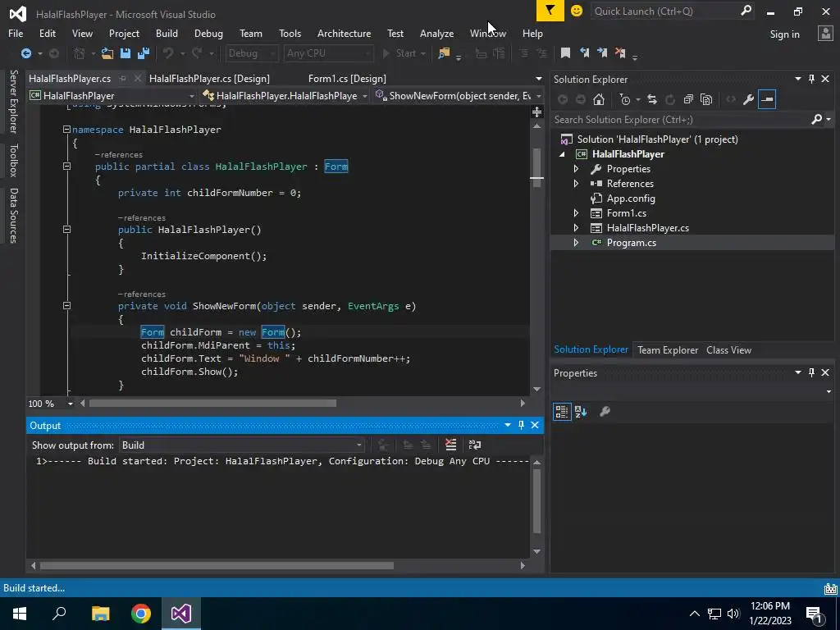Expand the References node in Solution Explorer
This screenshot has width=840, height=630.
point(576,184)
